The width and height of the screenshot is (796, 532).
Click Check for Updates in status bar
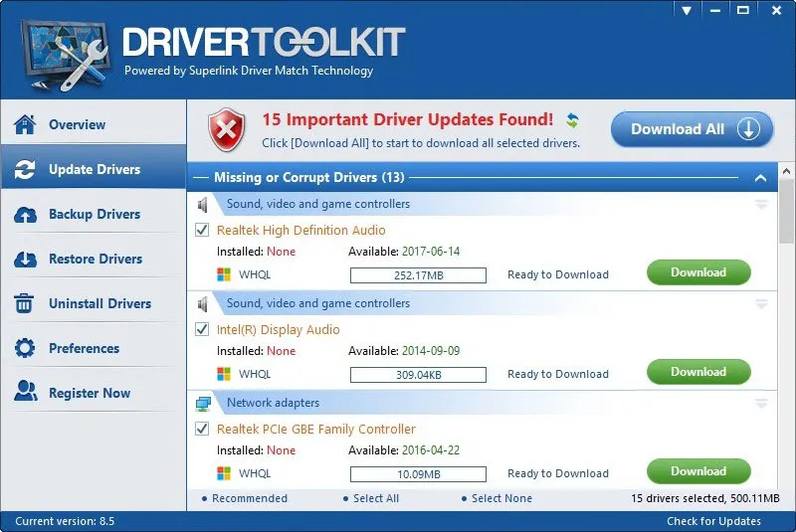(713, 521)
